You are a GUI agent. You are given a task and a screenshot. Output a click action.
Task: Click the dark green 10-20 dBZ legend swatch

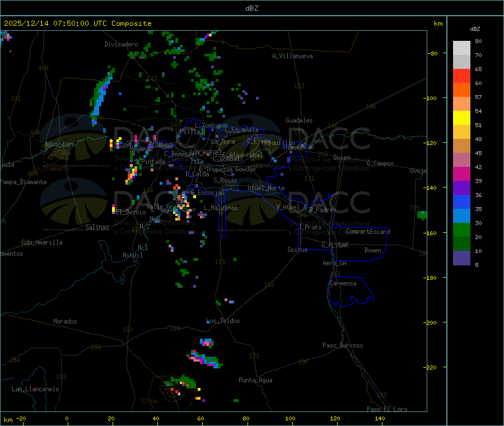(x=461, y=244)
